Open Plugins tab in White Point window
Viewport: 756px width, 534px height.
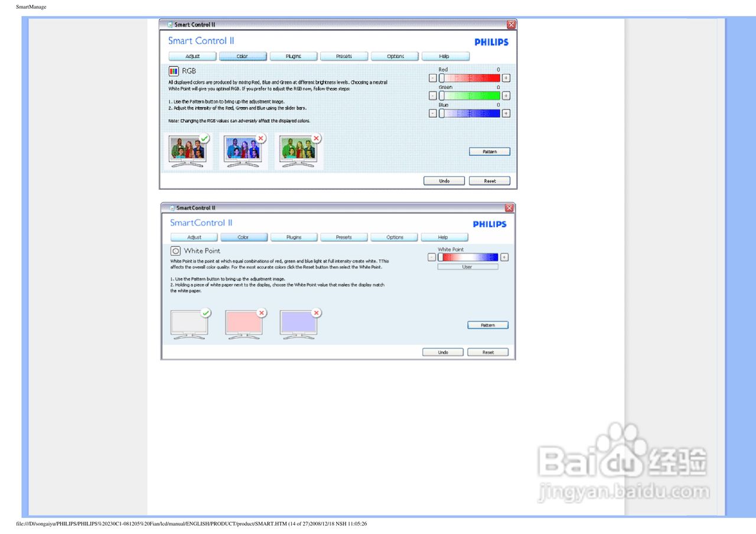pos(294,237)
